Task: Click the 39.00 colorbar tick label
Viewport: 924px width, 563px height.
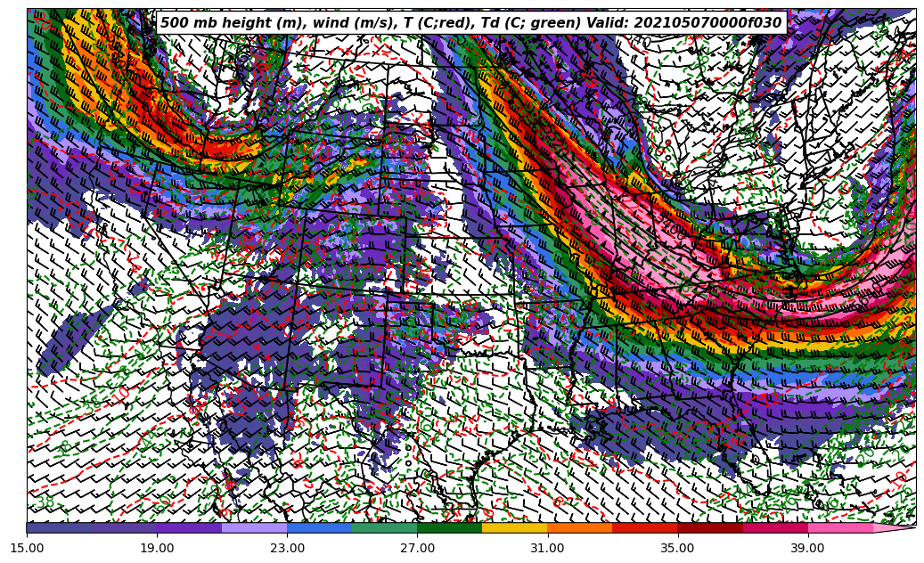Action: click(x=808, y=548)
